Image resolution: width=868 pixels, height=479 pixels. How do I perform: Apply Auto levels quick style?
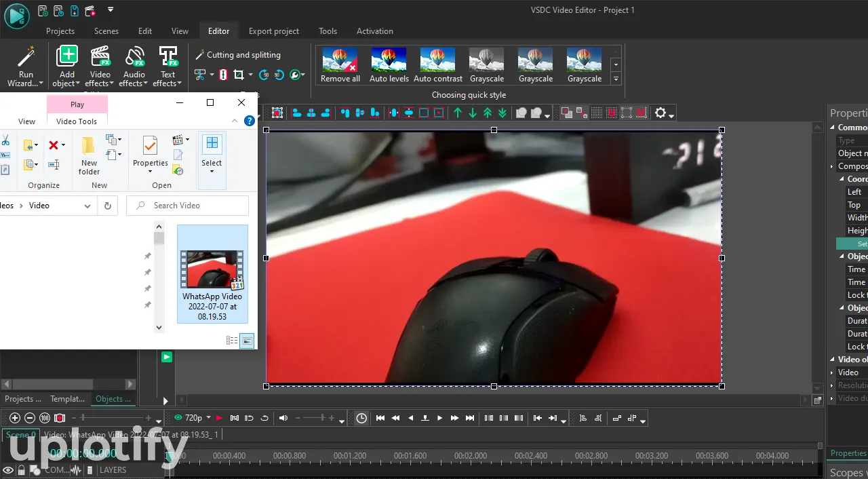click(x=389, y=65)
